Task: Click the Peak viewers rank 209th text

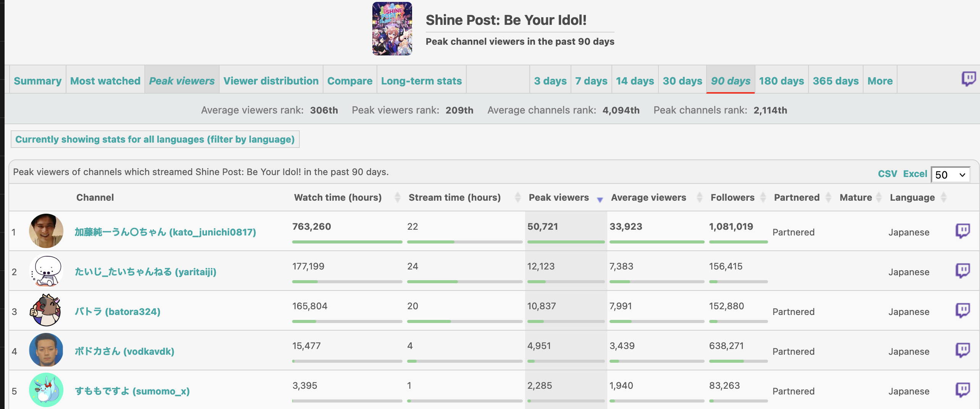Action: tap(412, 110)
